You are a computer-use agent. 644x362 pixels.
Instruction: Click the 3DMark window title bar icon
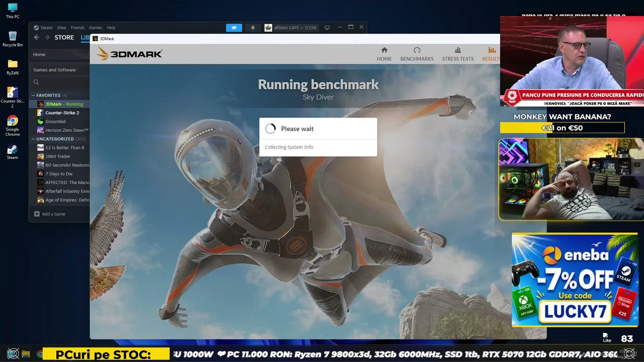(x=95, y=39)
